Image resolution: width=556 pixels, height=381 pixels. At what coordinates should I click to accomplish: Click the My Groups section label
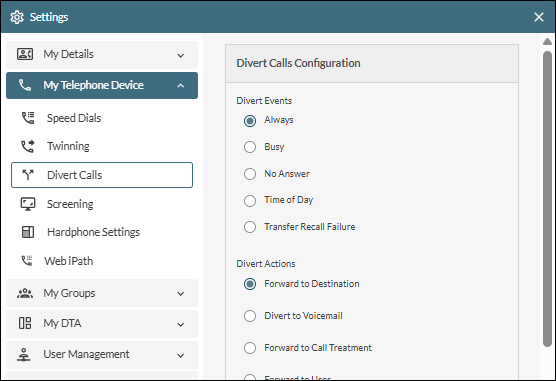point(69,293)
